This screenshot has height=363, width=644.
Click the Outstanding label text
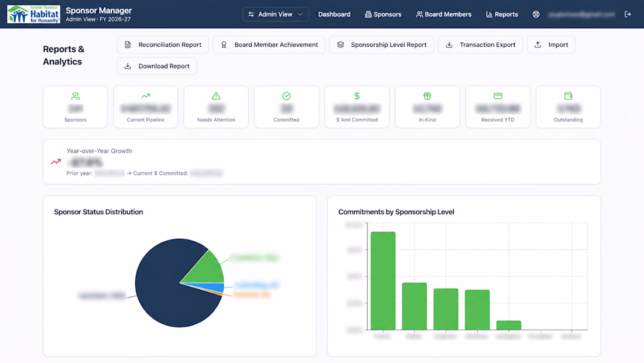click(x=568, y=120)
